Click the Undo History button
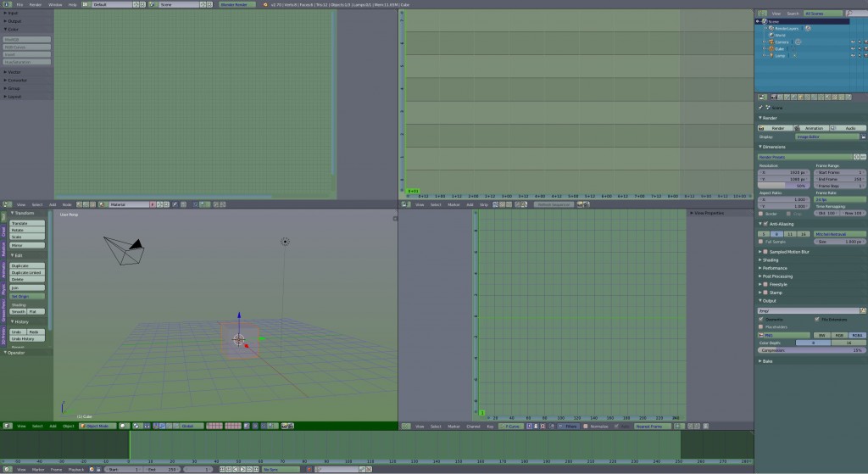The width and height of the screenshot is (868, 474). 27,338
